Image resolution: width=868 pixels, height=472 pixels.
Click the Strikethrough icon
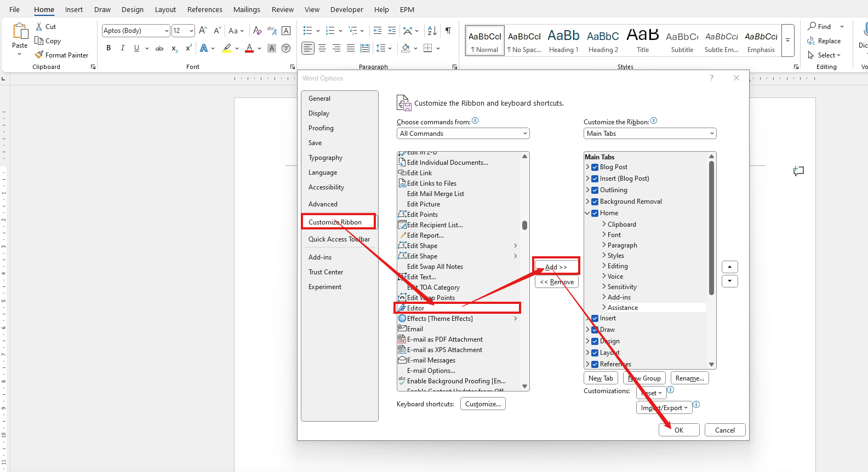pyautogui.click(x=159, y=48)
